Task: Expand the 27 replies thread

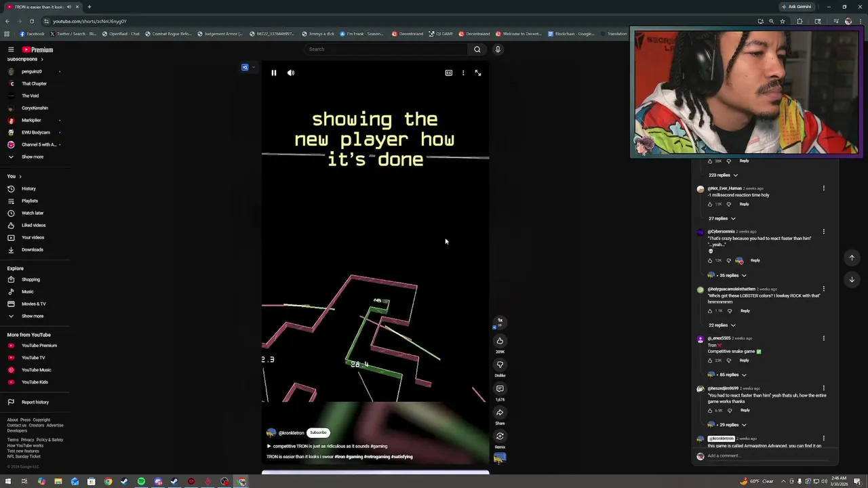Action: pos(722,218)
